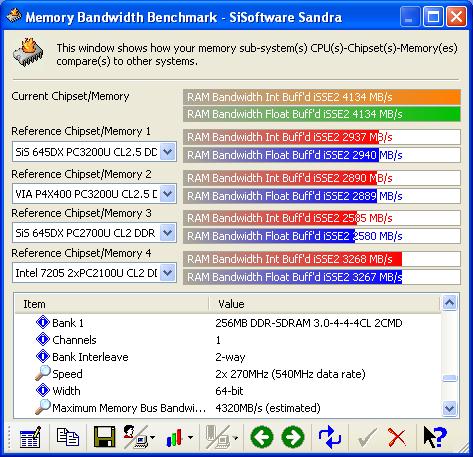Open Reference Chipset/Memory 1 dropdown
The width and height of the screenshot is (473, 457).
[168, 152]
